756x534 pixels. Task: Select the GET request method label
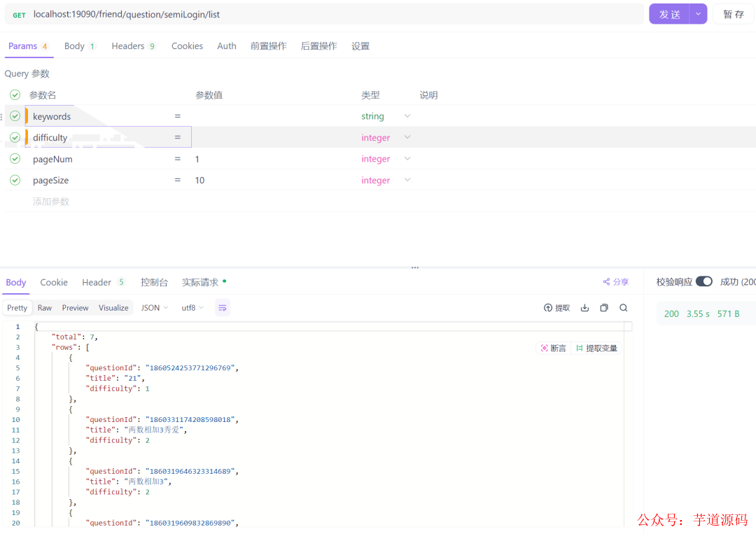[x=20, y=15]
